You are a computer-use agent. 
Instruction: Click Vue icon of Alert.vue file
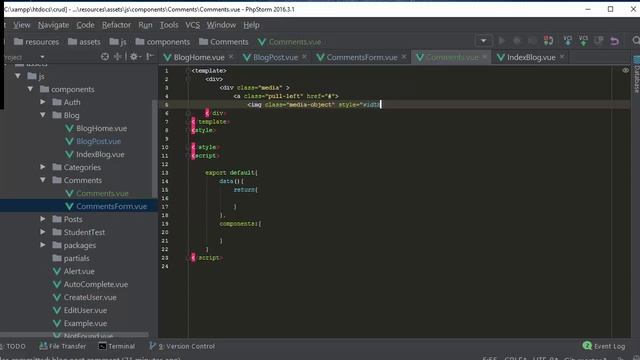(x=57, y=271)
